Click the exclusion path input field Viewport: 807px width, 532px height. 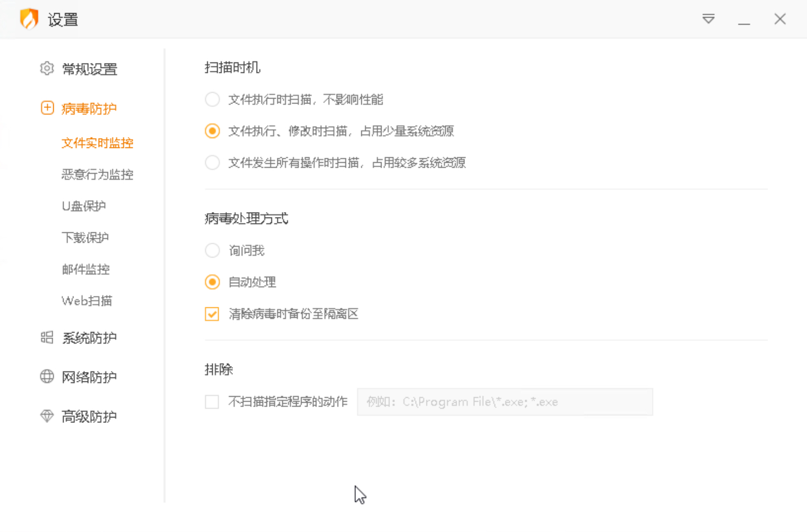[505, 402]
